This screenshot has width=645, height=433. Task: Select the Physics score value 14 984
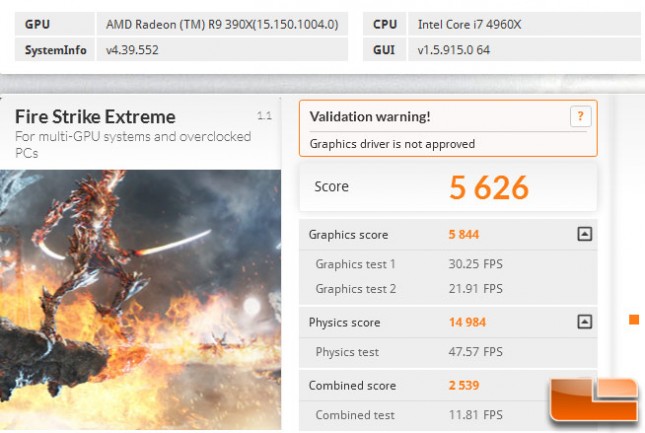[467, 322]
